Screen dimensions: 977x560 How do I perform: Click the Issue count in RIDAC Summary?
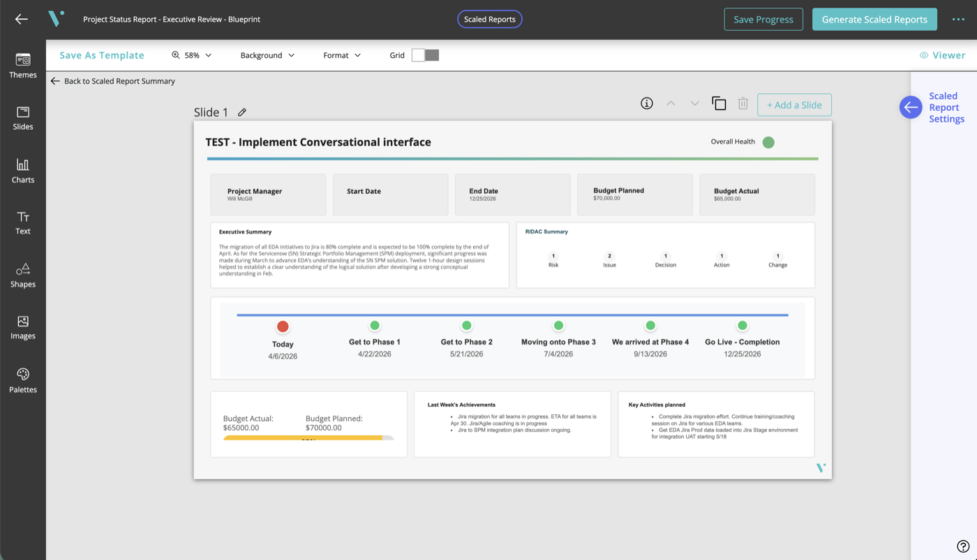[609, 256]
